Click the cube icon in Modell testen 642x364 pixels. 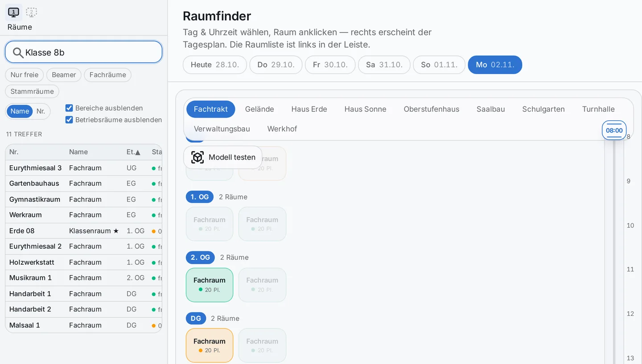[198, 157]
